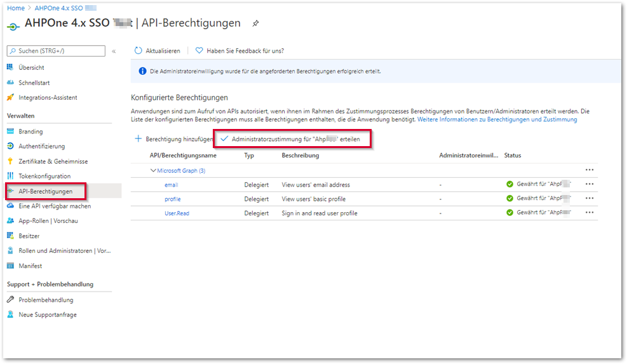Click the plus icon for Berechtigung hinzufügen
This screenshot has height=364, width=627.
138,138
